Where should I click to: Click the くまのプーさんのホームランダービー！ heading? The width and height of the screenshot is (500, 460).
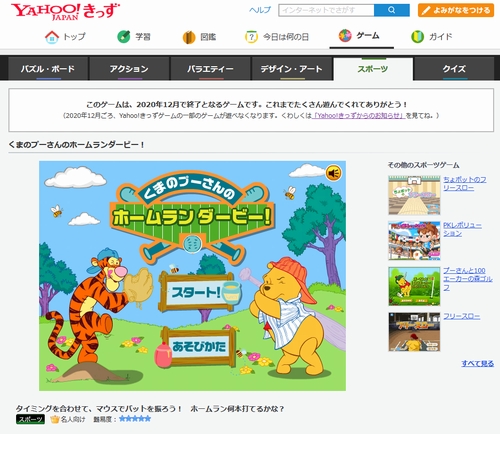[77, 145]
